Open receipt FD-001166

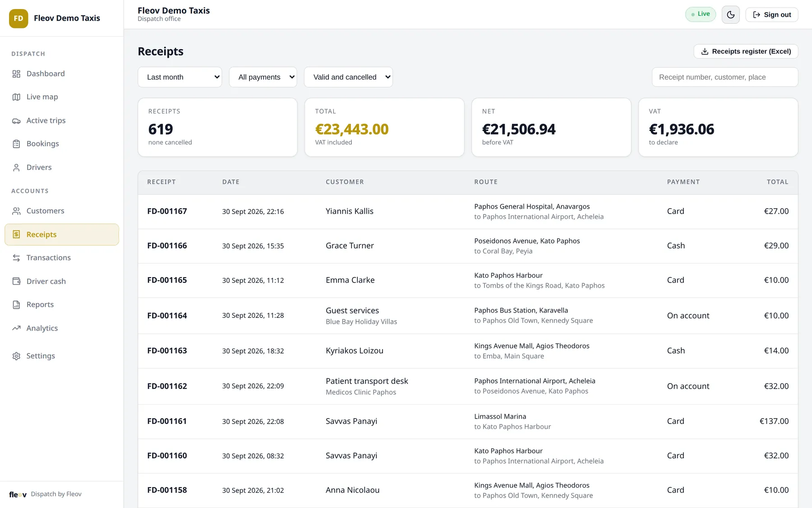pyautogui.click(x=167, y=246)
